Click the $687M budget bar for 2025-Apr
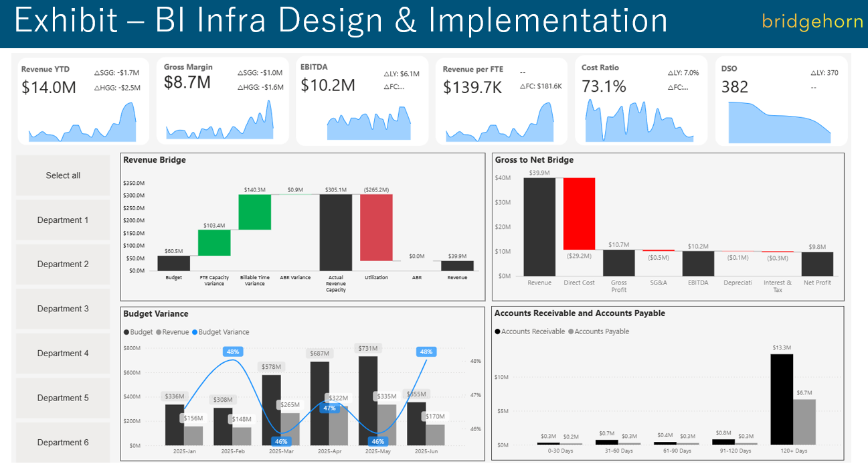The height and width of the screenshot is (468, 868). tap(319, 404)
